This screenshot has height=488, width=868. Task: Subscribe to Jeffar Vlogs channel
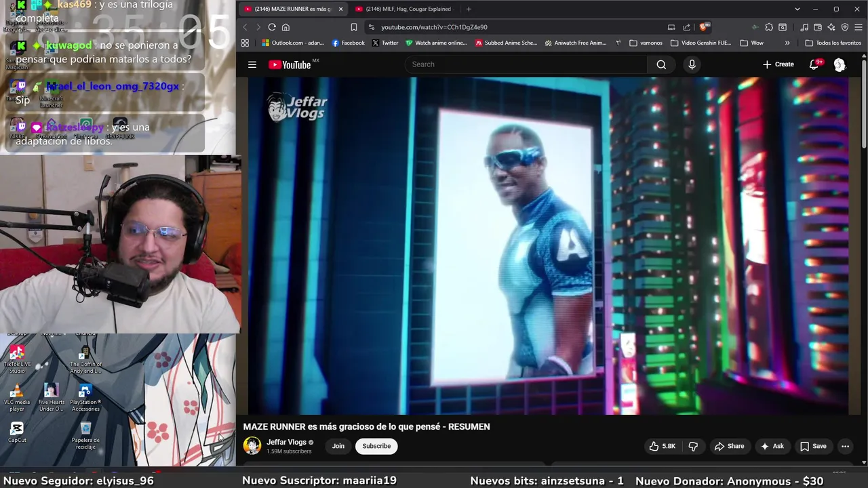pyautogui.click(x=376, y=446)
